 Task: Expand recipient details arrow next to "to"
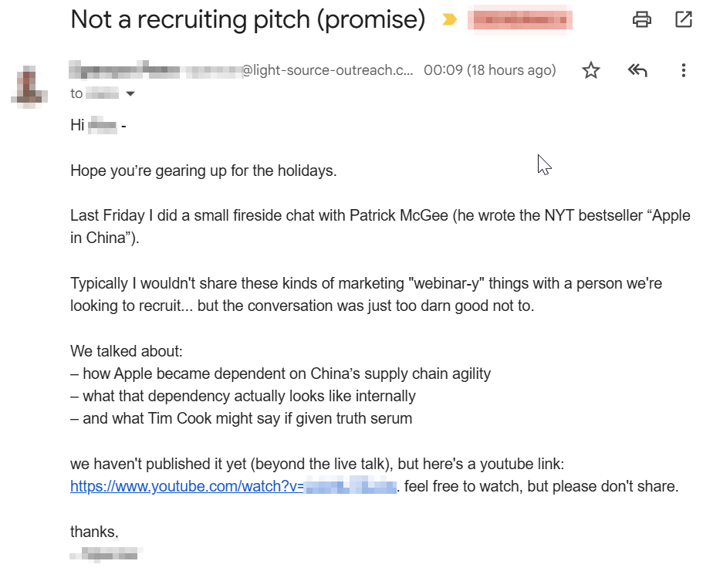point(130,94)
